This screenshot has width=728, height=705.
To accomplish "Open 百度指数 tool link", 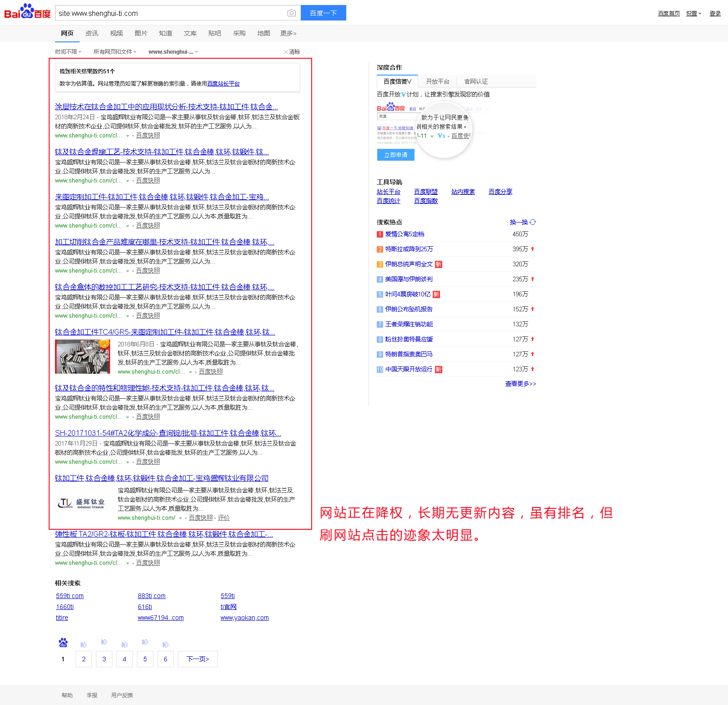I will click(x=426, y=201).
